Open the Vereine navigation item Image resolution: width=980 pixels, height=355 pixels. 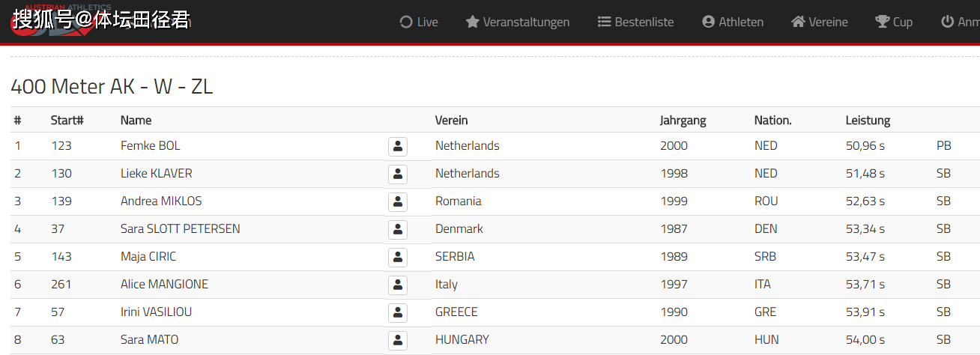pyautogui.click(x=820, y=22)
